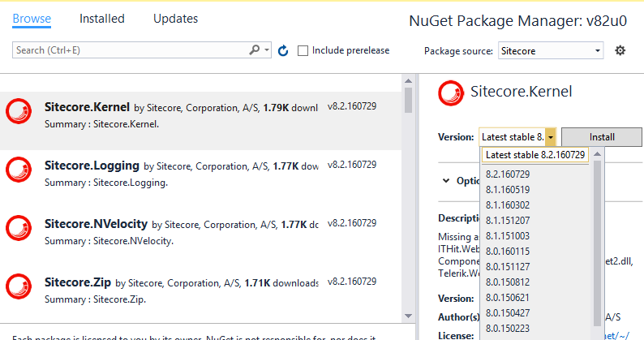The width and height of the screenshot is (644, 340).
Task: Choose version 8.0.151127 from list
Action: point(508,266)
